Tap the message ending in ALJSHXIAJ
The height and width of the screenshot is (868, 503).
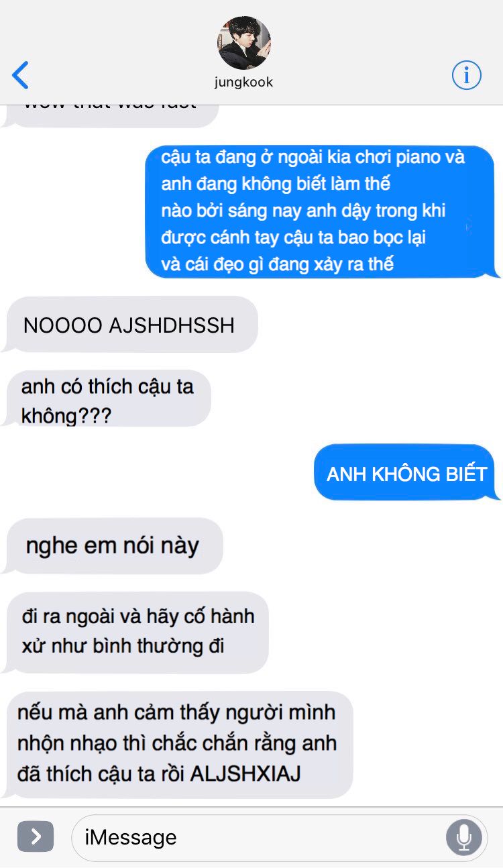(x=178, y=745)
